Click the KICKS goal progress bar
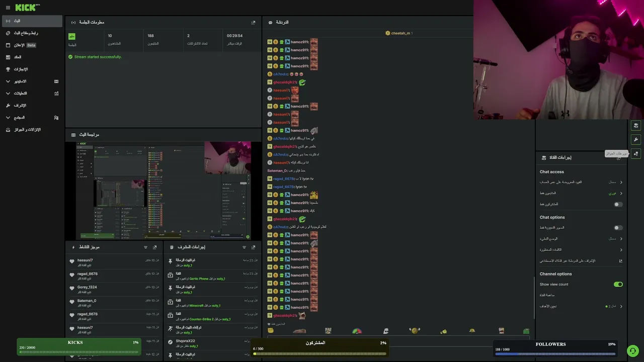The height and width of the screenshot is (362, 644). point(78,352)
